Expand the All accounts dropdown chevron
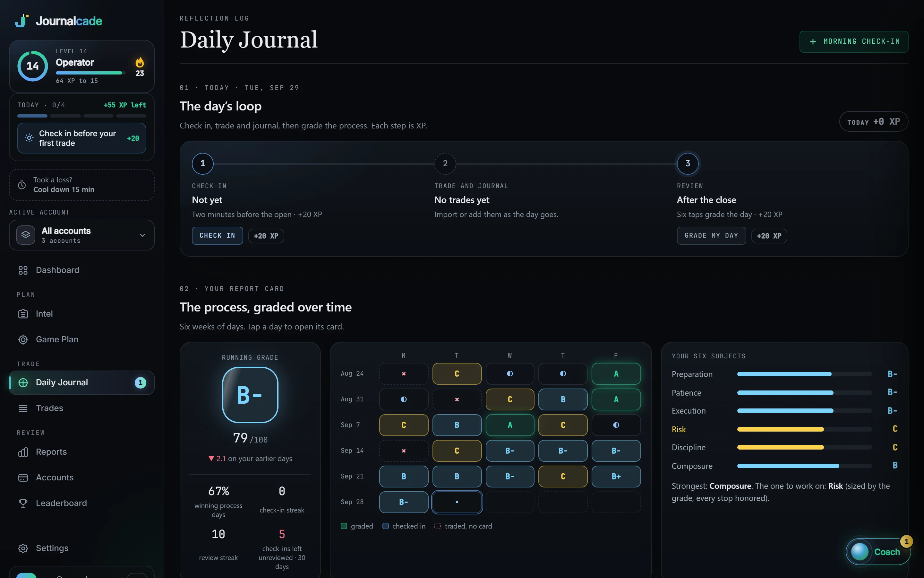Viewport: 924px width, 578px height. click(x=142, y=235)
